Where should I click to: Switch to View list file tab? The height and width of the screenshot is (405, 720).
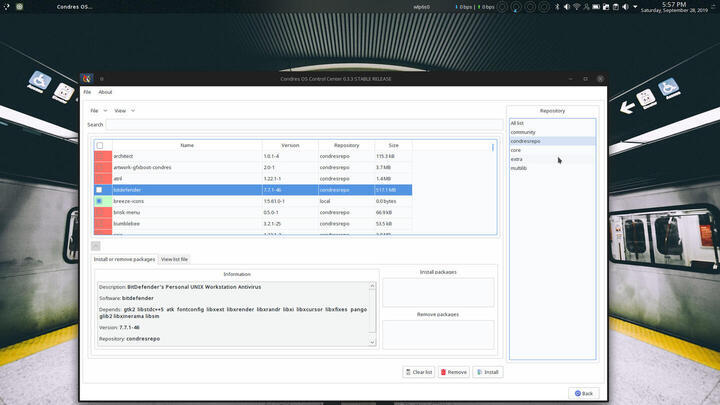[174, 259]
